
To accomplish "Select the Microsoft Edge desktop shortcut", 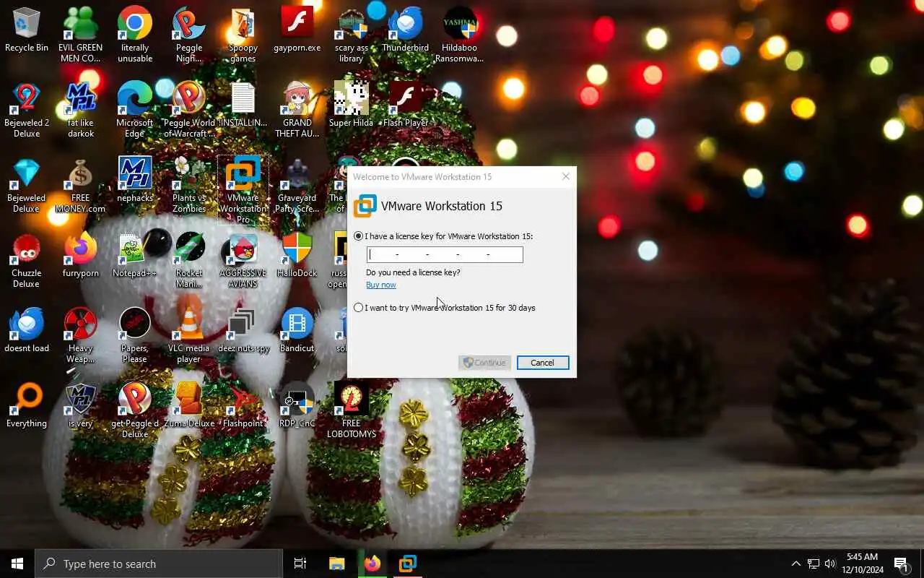I will [x=135, y=110].
